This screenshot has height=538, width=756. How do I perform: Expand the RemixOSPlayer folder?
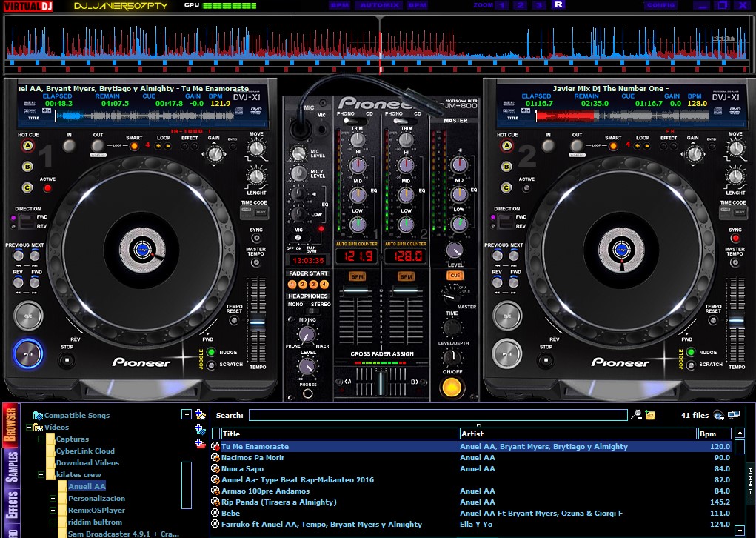[x=53, y=511]
